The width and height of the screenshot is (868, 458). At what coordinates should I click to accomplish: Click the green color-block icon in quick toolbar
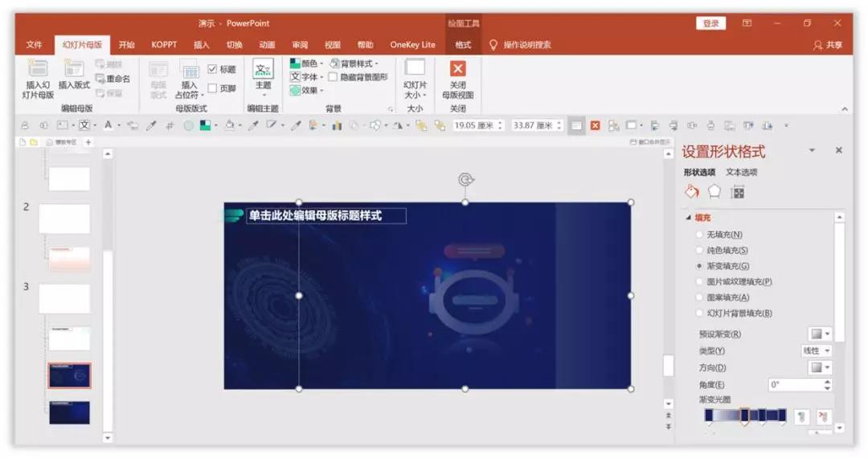point(206,125)
